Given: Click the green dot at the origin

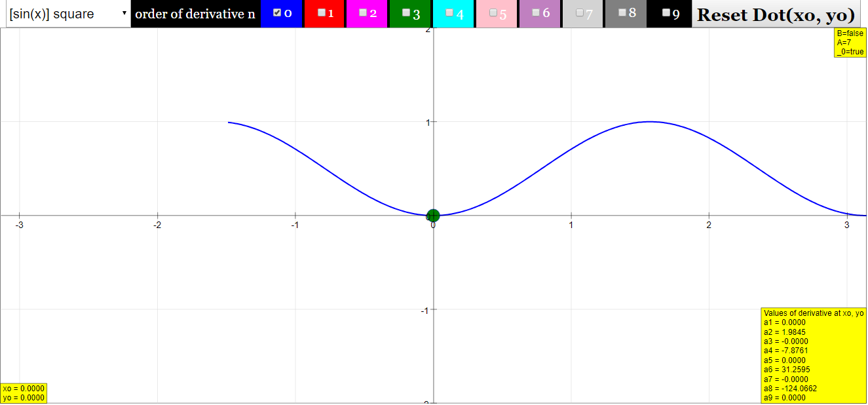Looking at the screenshot, I should click(433, 215).
